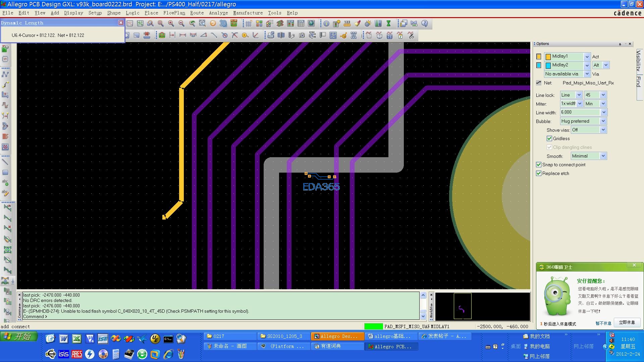The height and width of the screenshot is (362, 644).
Task: Toggle the Replace etch checkbox
Action: (x=539, y=173)
